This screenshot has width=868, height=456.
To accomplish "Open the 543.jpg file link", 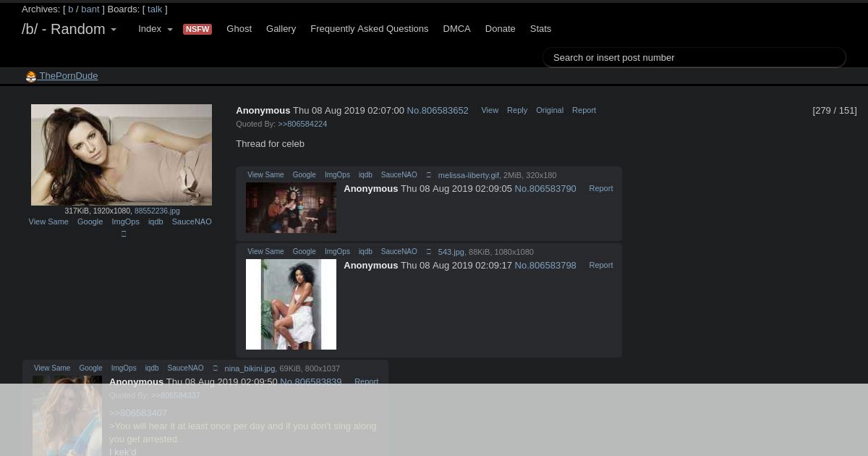I will point(451,253).
